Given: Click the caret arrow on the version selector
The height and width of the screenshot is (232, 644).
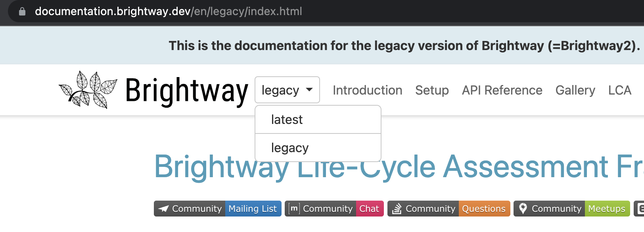Looking at the screenshot, I should (310, 90).
